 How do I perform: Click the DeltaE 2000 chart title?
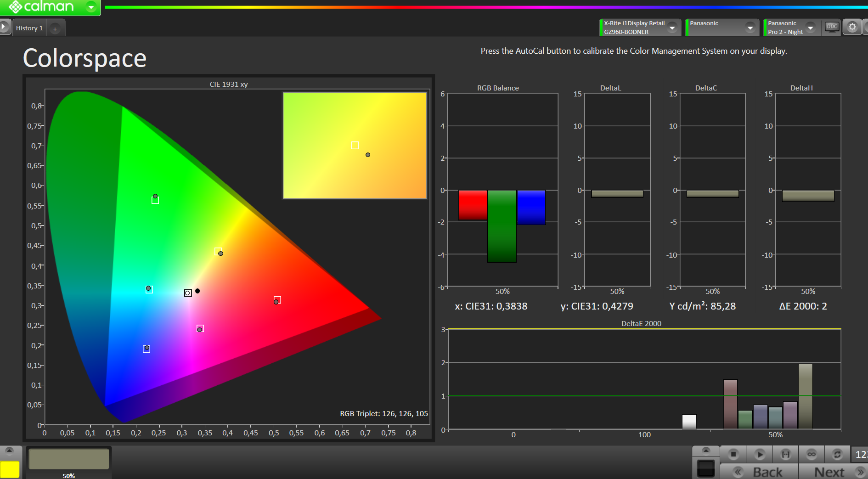641,324
